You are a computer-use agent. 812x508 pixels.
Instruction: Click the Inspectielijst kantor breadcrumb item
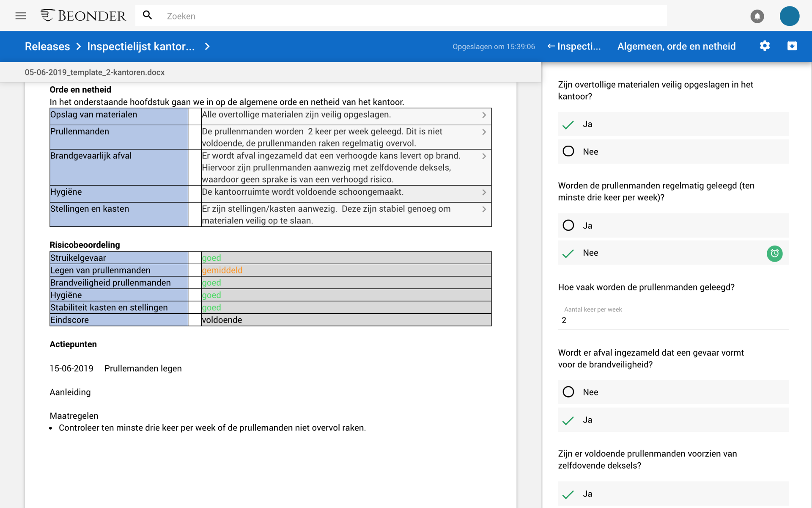pyautogui.click(x=141, y=46)
